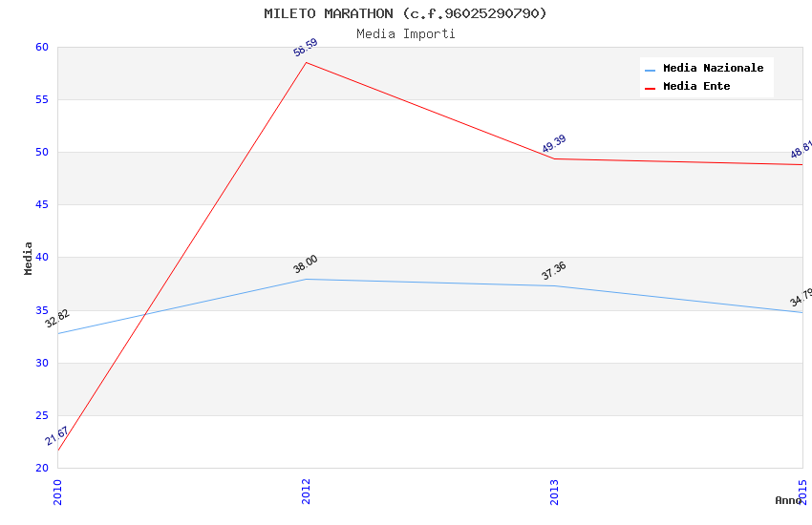Viewport: 812px width, 525px height.
Task: Click the blue Media Nazionale legend swatch
Action: pos(650,70)
